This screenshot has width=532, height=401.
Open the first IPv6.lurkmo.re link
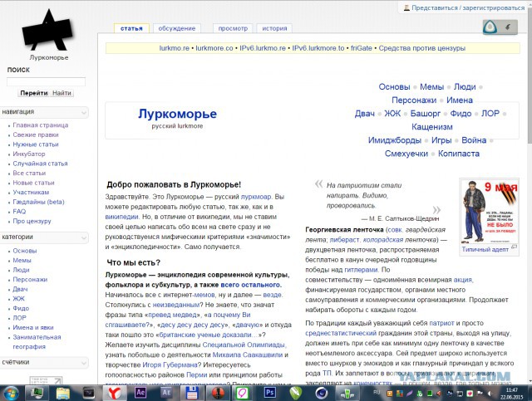(263, 48)
